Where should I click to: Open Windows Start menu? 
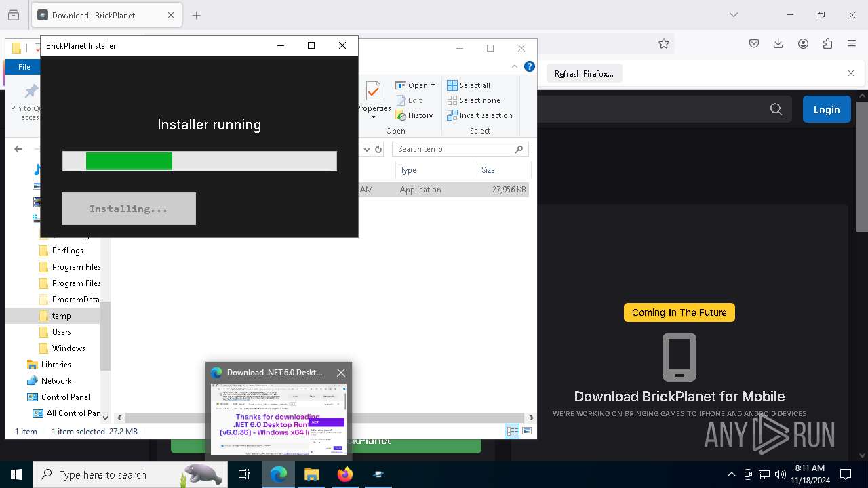16,474
